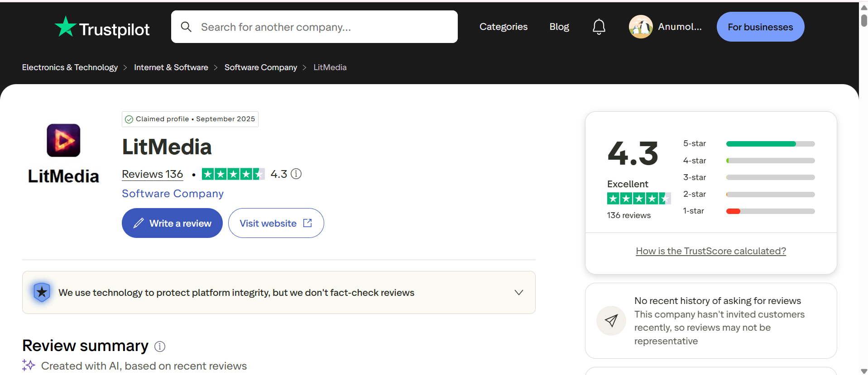Image resolution: width=868 pixels, height=375 pixels.
Task: Click the Anumol user avatar
Action: (641, 27)
